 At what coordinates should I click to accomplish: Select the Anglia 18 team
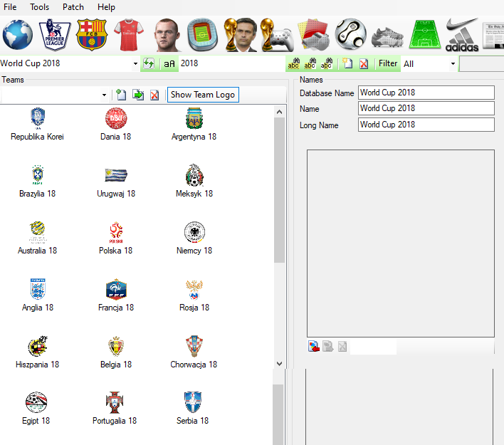[x=38, y=295]
